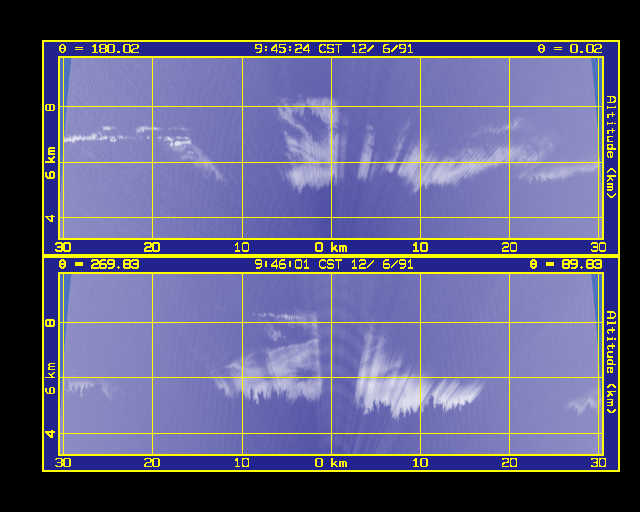Click Altitude (km) label in the 9:46:01 panel
This screenshot has height=512, width=640.
[611, 362]
